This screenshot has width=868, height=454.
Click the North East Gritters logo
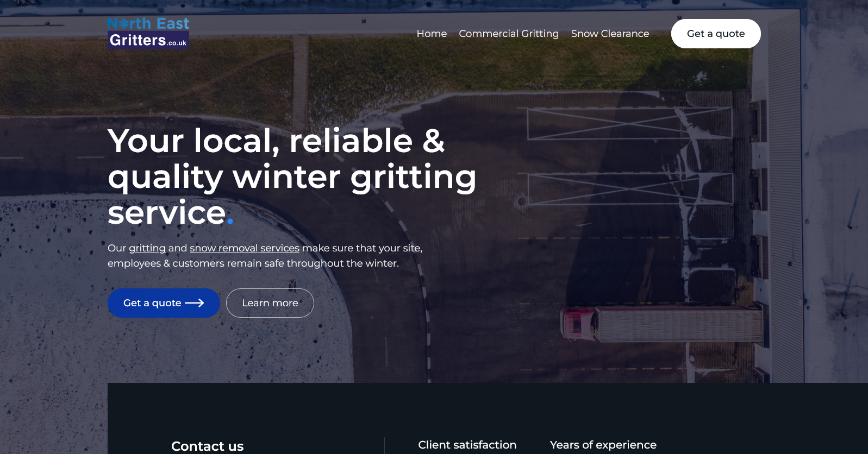click(x=148, y=33)
